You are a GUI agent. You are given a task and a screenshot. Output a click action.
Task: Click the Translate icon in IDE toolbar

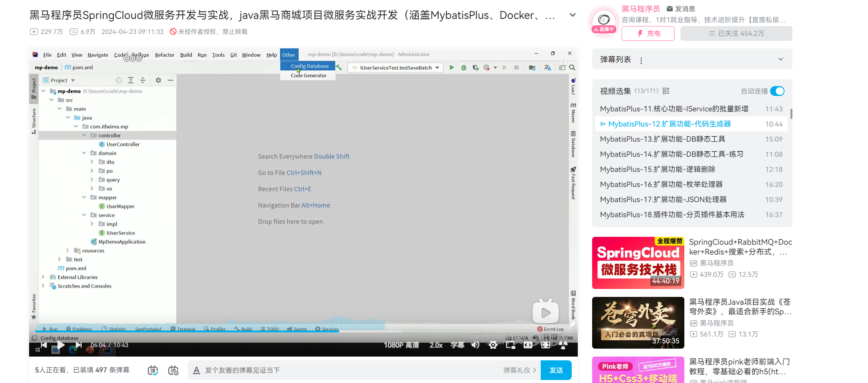pos(547,68)
